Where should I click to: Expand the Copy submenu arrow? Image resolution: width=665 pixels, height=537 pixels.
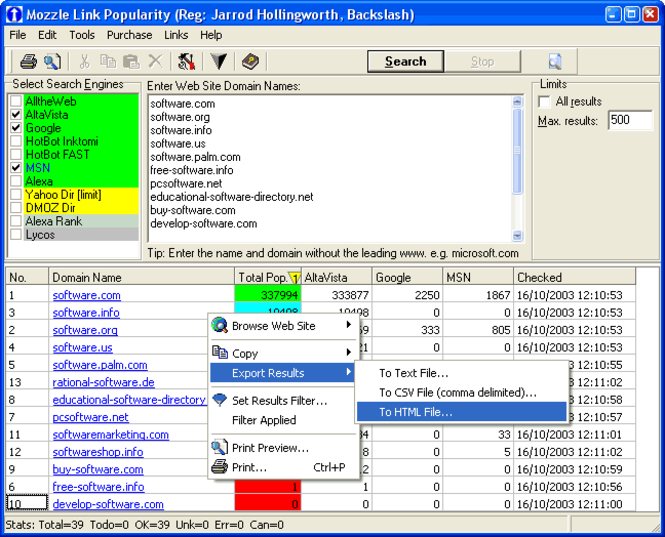pyautogui.click(x=349, y=352)
